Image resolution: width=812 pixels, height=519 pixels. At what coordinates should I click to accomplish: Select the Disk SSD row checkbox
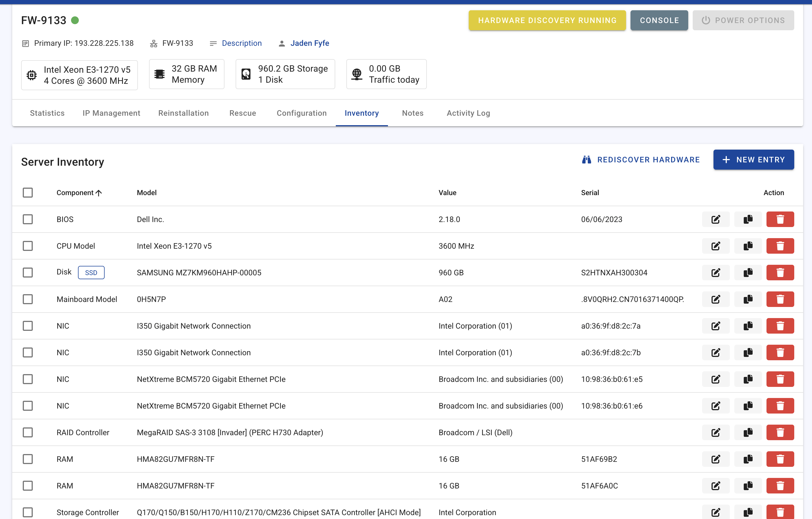click(x=28, y=273)
